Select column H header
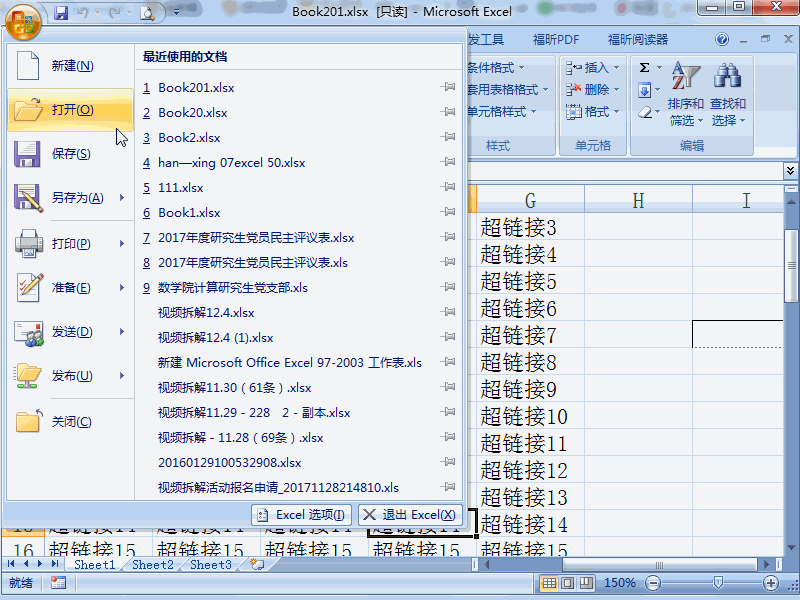This screenshot has height=600, width=800. 638,200
